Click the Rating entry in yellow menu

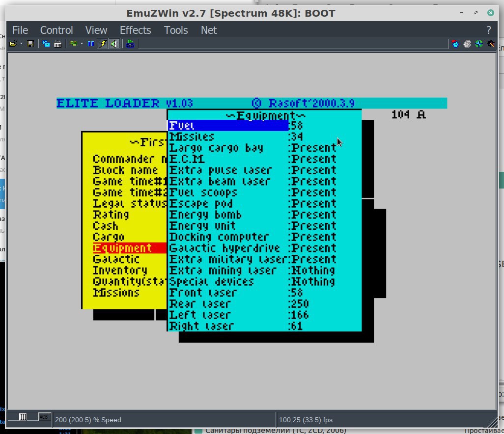click(111, 215)
